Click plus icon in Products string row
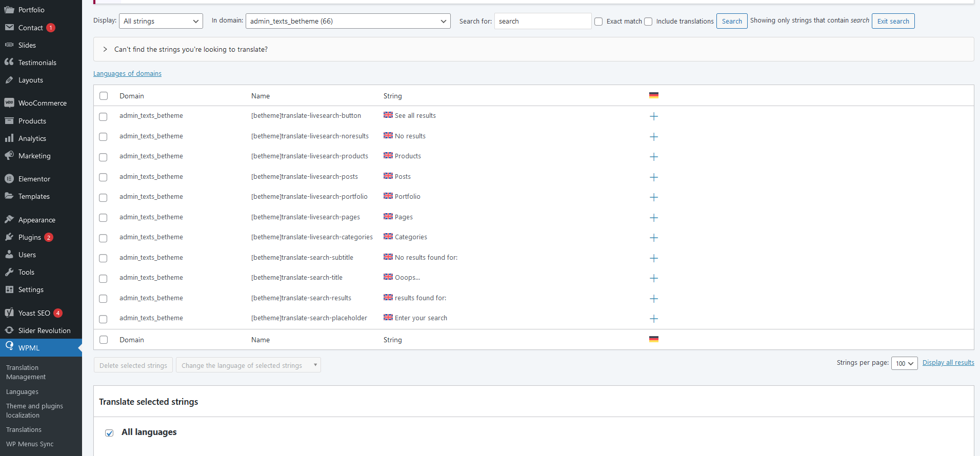 coord(653,157)
